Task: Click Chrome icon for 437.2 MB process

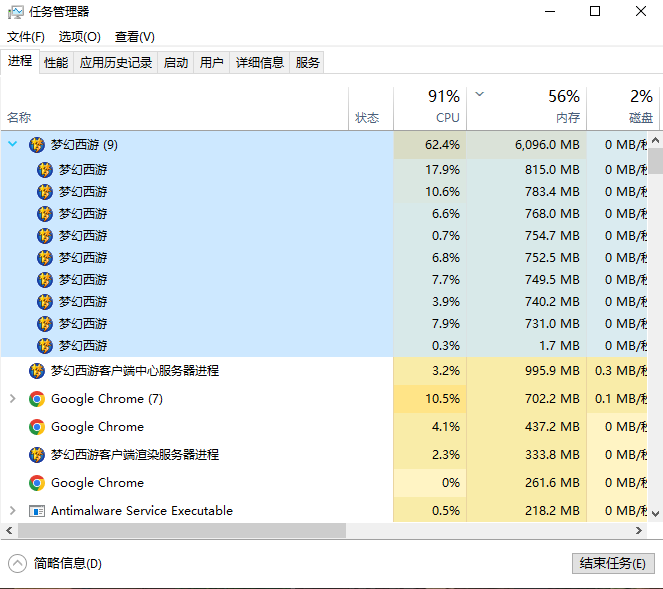Action: 37,427
